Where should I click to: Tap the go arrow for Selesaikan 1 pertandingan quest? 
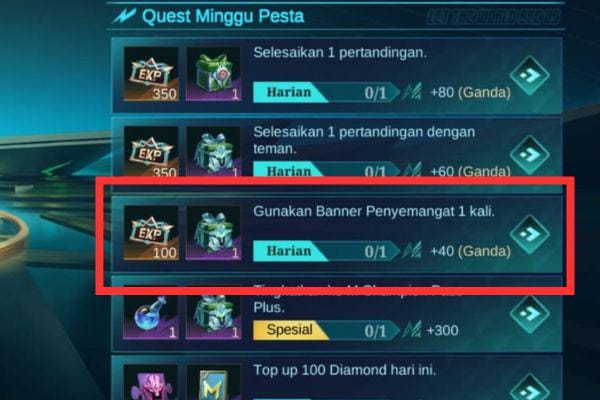530,75
